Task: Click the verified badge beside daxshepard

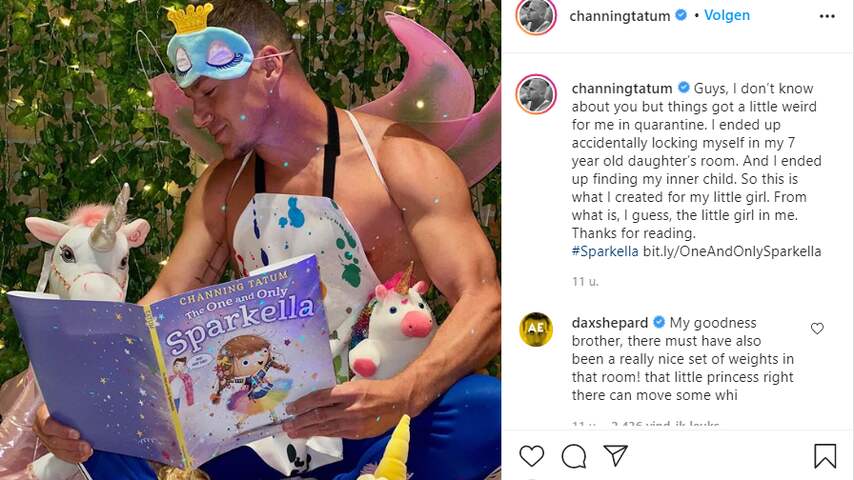Action: click(x=658, y=322)
